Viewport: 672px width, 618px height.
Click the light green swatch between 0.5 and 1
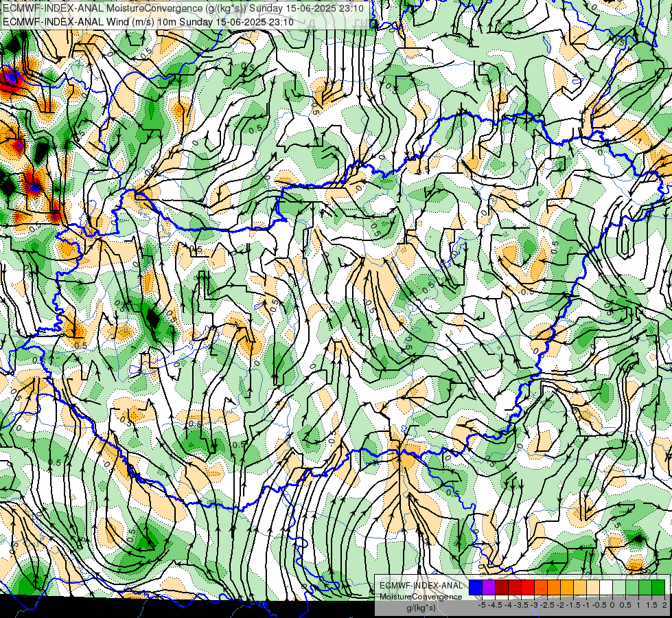pos(632,587)
